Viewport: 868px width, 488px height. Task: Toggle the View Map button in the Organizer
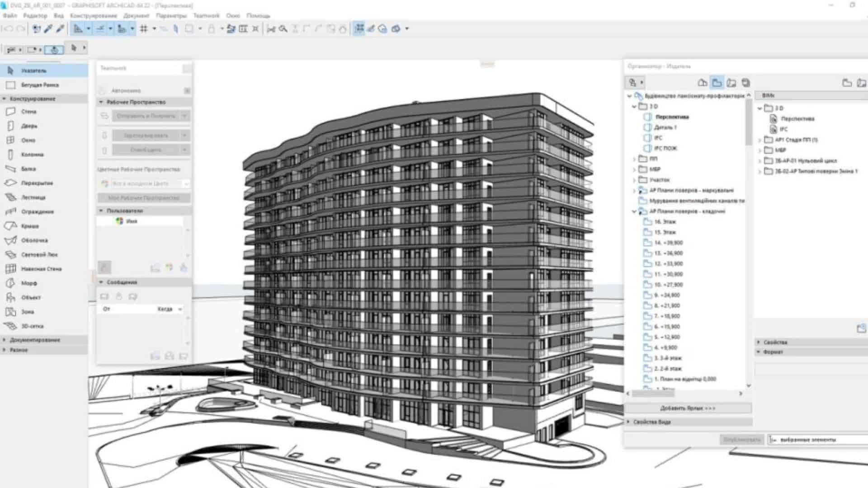(717, 83)
